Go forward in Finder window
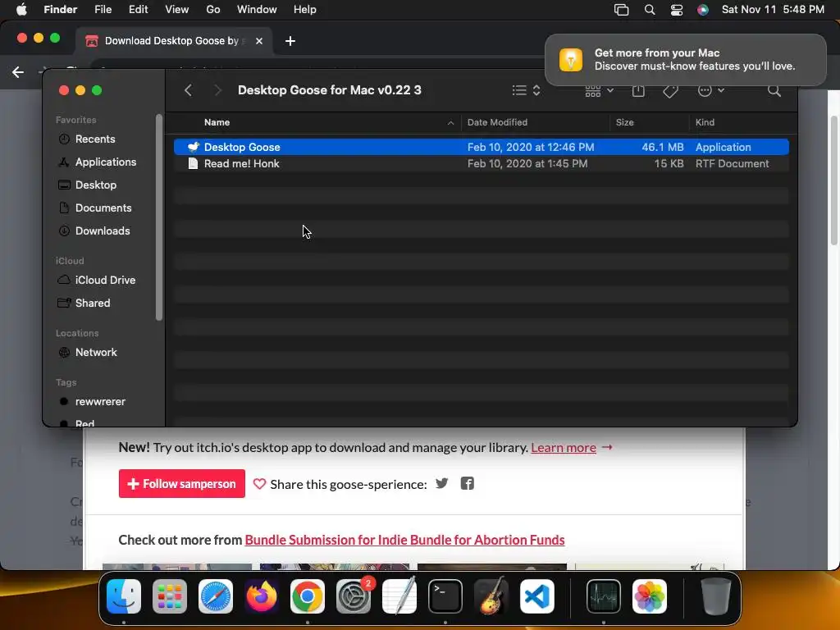This screenshot has height=630, width=840. (217, 90)
